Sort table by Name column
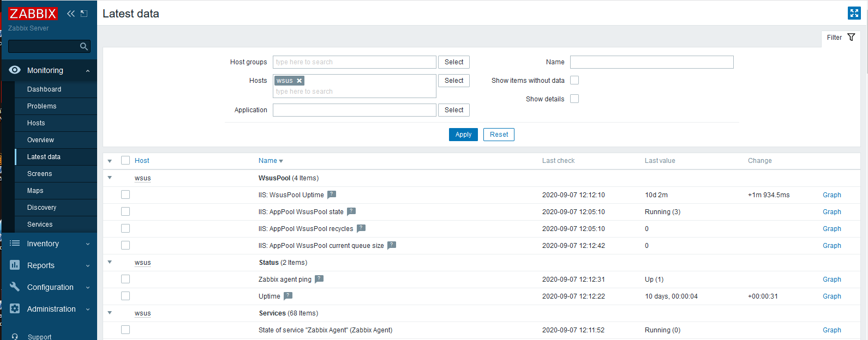The height and width of the screenshot is (340, 868). click(271, 161)
